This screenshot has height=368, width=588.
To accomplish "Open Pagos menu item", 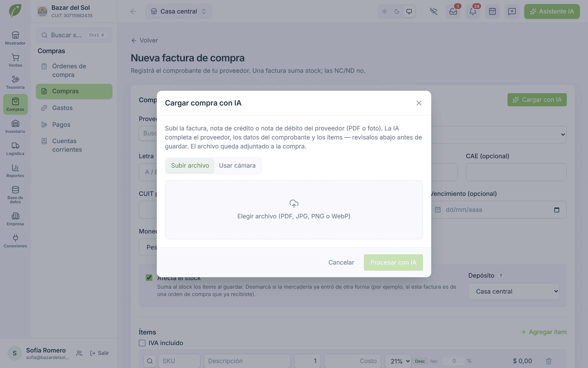I will click(74, 125).
